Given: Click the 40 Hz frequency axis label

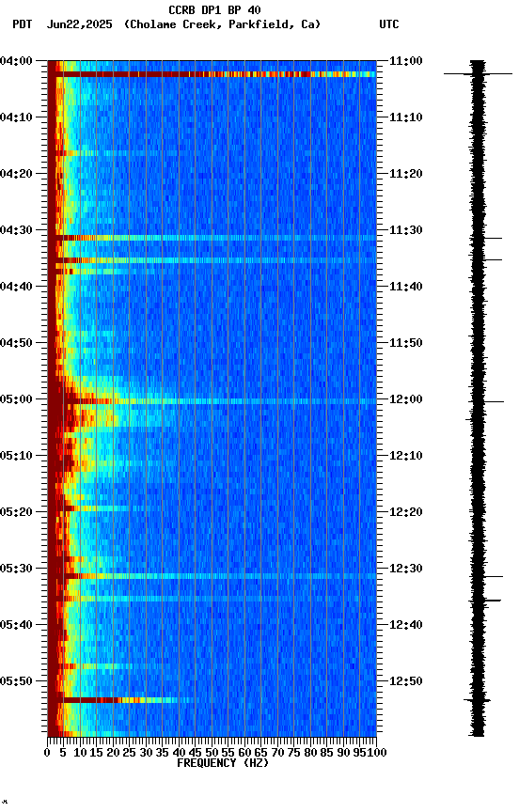Looking at the screenshot, I should [179, 753].
